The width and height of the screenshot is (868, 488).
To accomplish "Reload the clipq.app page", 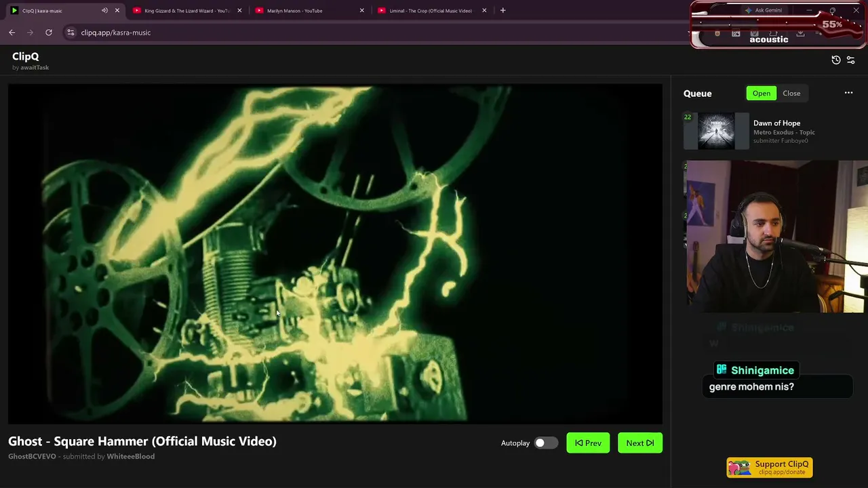I will point(49,33).
